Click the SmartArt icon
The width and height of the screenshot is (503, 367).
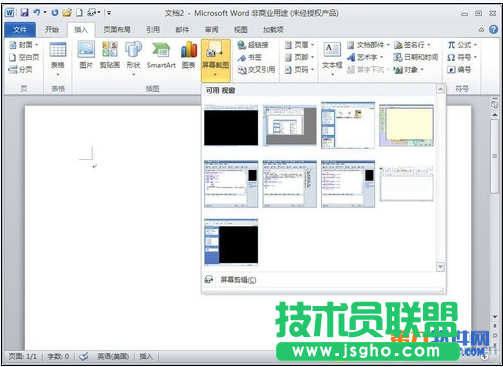pos(161,55)
